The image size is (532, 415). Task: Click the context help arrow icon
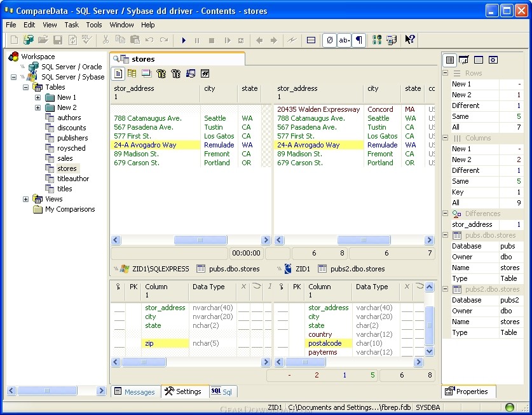click(410, 40)
